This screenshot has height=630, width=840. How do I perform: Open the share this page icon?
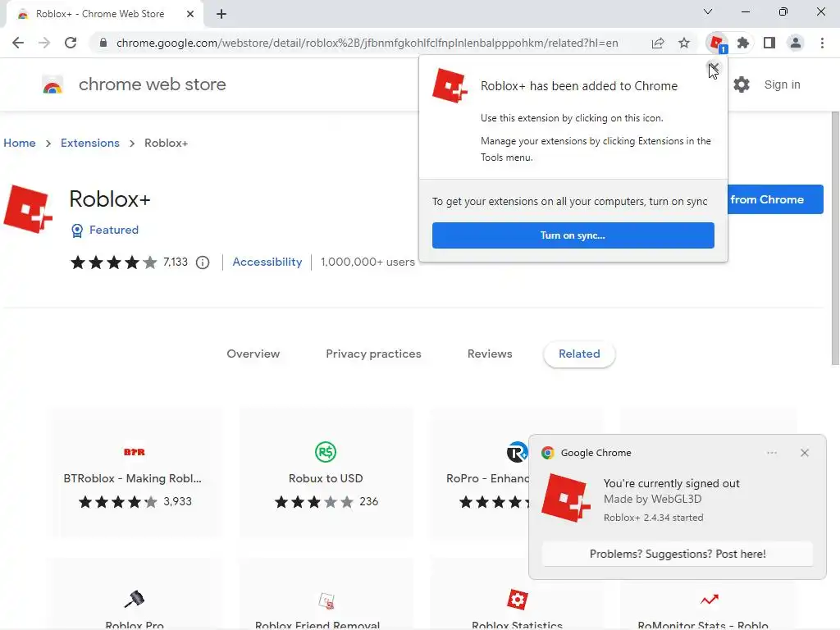tap(658, 43)
